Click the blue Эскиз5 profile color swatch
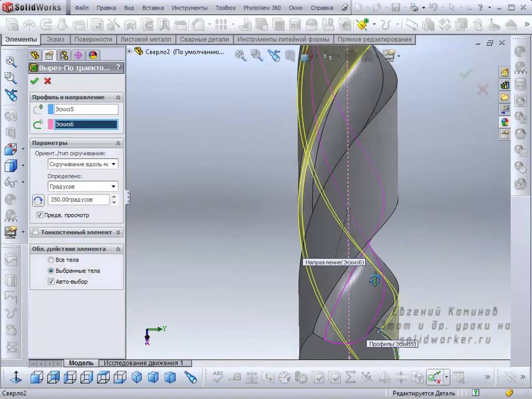This screenshot has height=399, width=532. [x=50, y=109]
